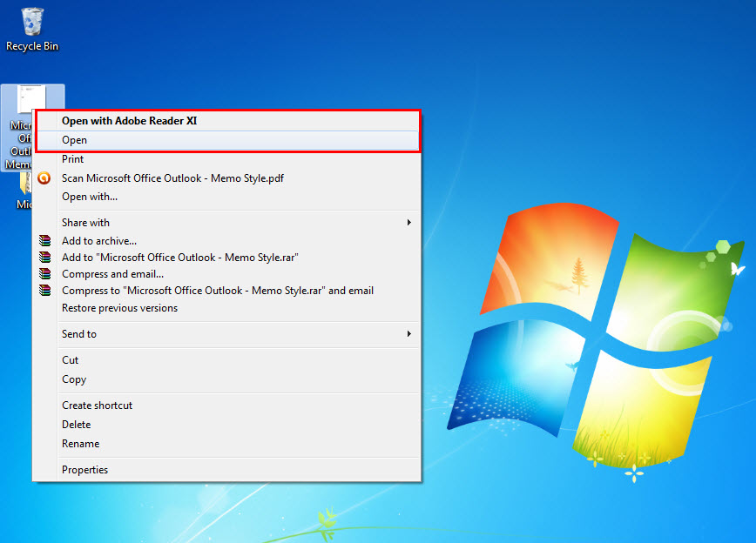Select Delete to remove the file
Screen dimensions: 756x543
pos(76,424)
